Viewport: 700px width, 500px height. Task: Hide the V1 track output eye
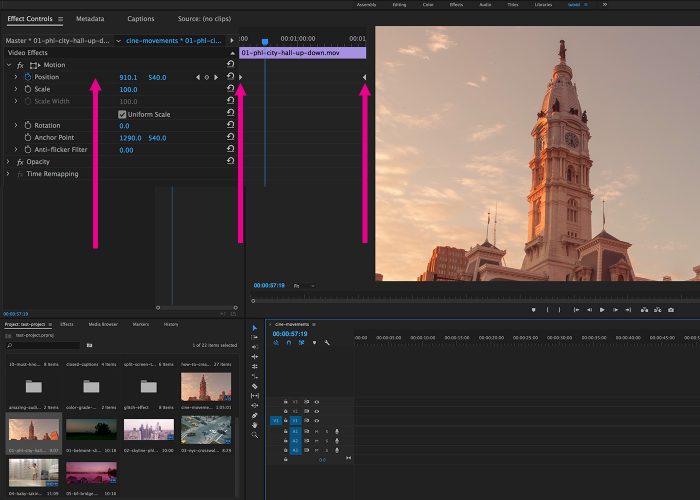317,421
